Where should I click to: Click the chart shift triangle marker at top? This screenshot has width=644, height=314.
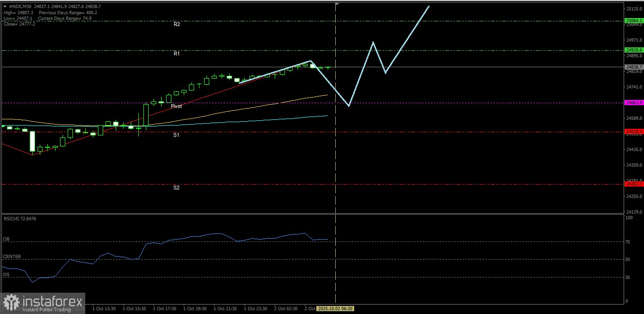337,4
